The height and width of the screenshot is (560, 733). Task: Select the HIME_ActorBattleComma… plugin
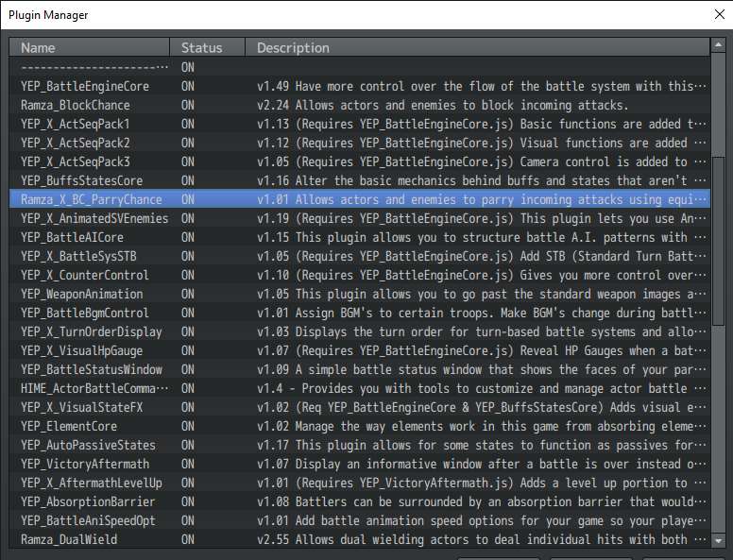pyautogui.click(x=360, y=388)
